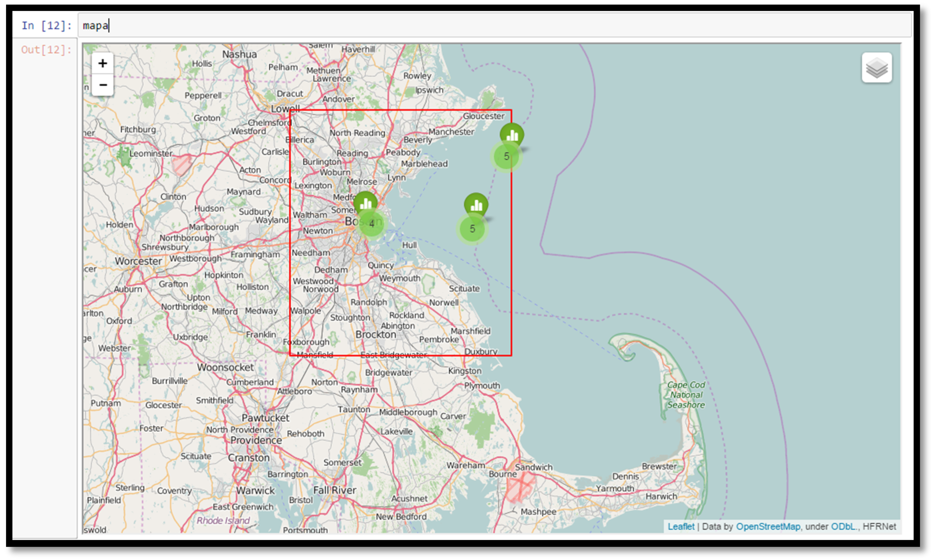Click the map zoom out minus button
Screen dimensions: 931x560
click(x=102, y=85)
